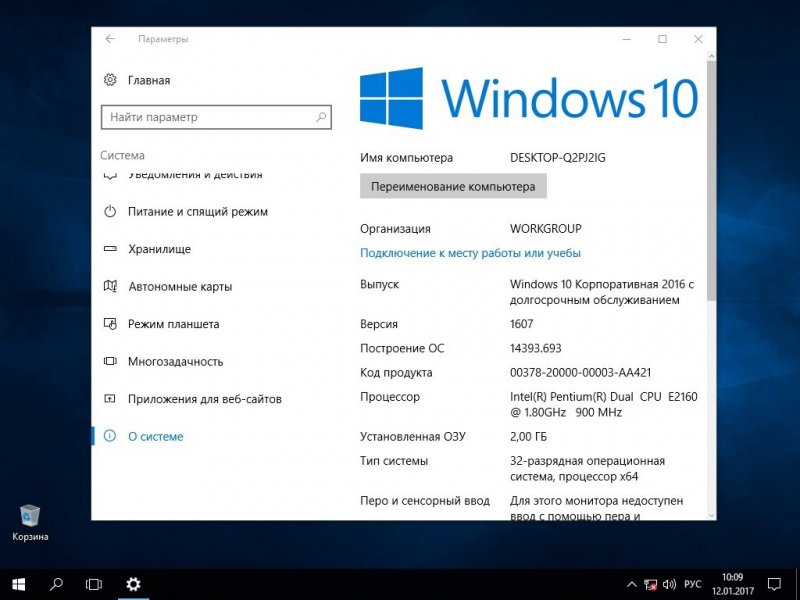Viewport: 800px width, 600px height.
Task: Open Автономные карты settings section
Action: [x=180, y=287]
